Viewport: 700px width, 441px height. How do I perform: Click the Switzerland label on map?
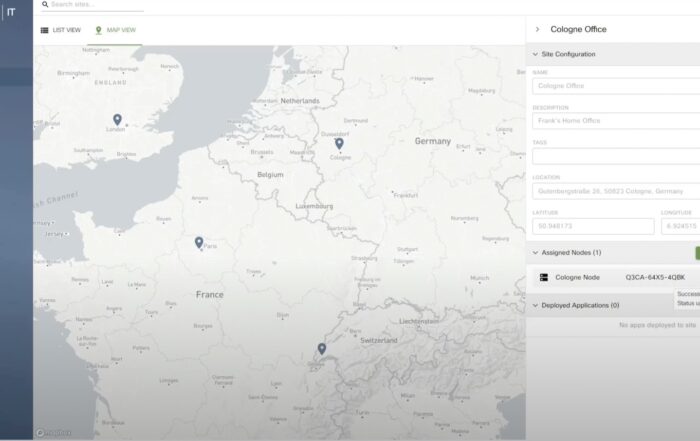tap(379, 340)
